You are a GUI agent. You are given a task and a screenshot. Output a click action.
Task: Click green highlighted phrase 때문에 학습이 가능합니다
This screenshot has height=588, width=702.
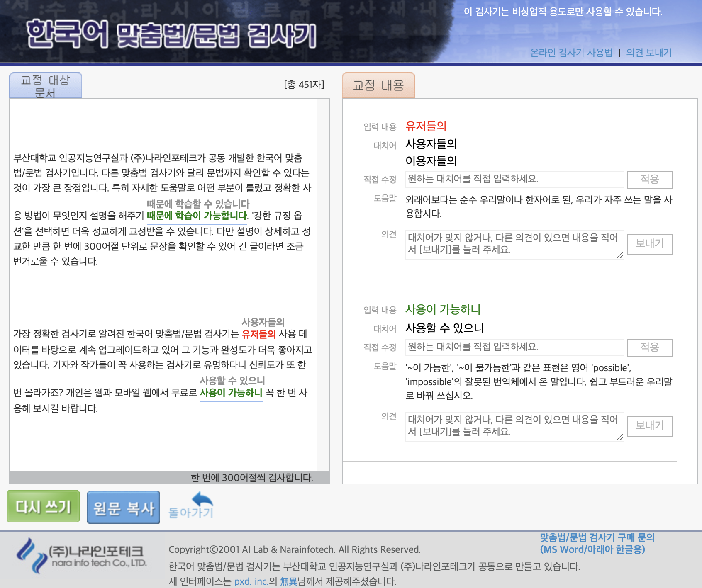pyautogui.click(x=197, y=216)
